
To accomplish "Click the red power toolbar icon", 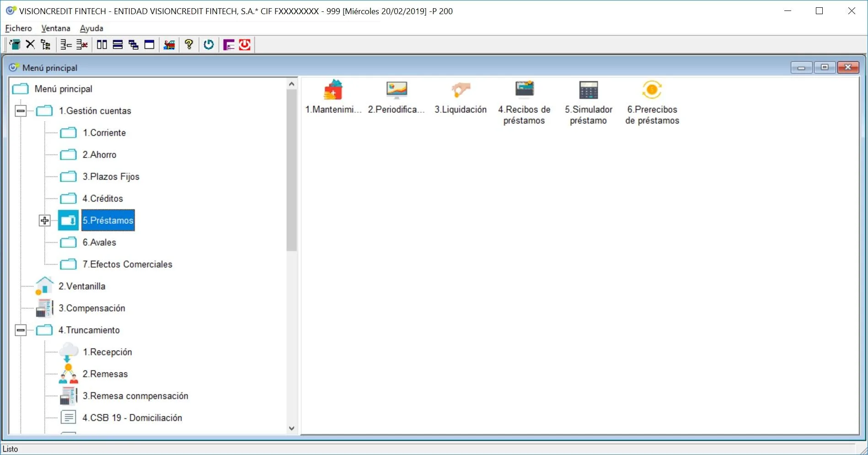I will pyautogui.click(x=245, y=44).
